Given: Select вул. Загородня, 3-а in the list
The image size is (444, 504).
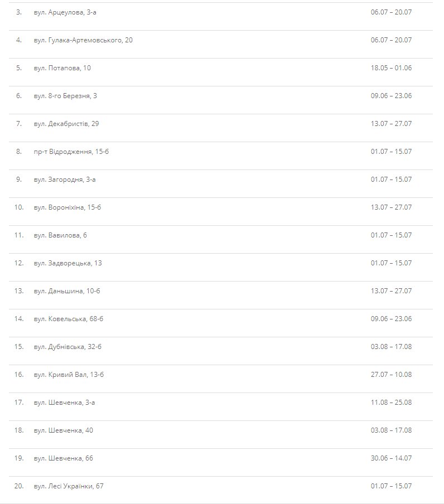Looking at the screenshot, I should (65, 180).
